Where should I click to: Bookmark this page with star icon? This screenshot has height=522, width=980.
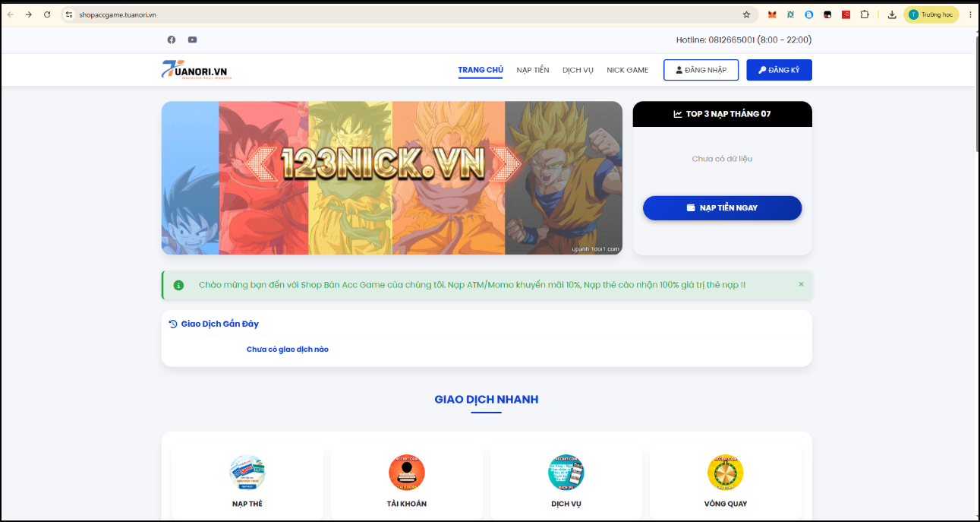[746, 14]
